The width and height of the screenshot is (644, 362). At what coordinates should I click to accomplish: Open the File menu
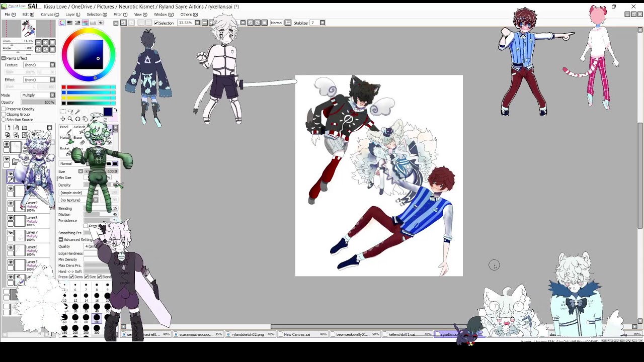pos(10,14)
